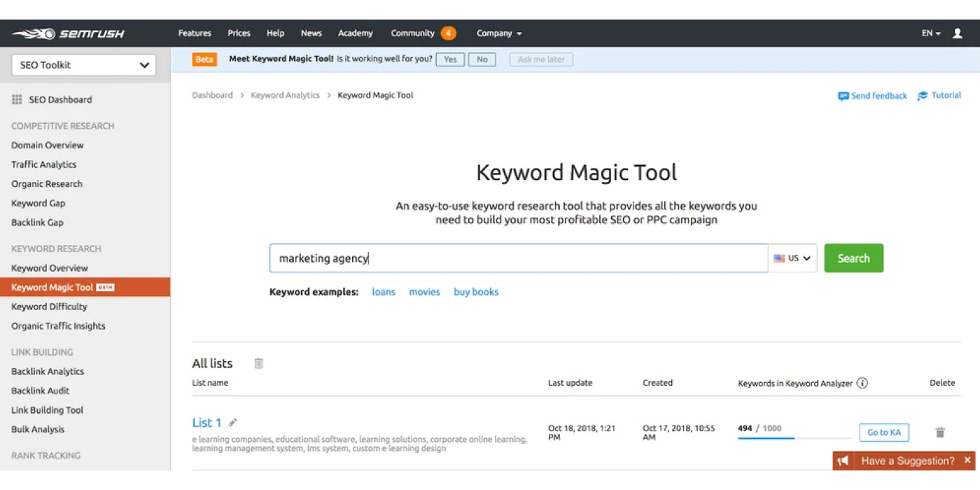Open Keyword Overview in the sidebar
Screen dimensions: 980x490
(x=50, y=268)
